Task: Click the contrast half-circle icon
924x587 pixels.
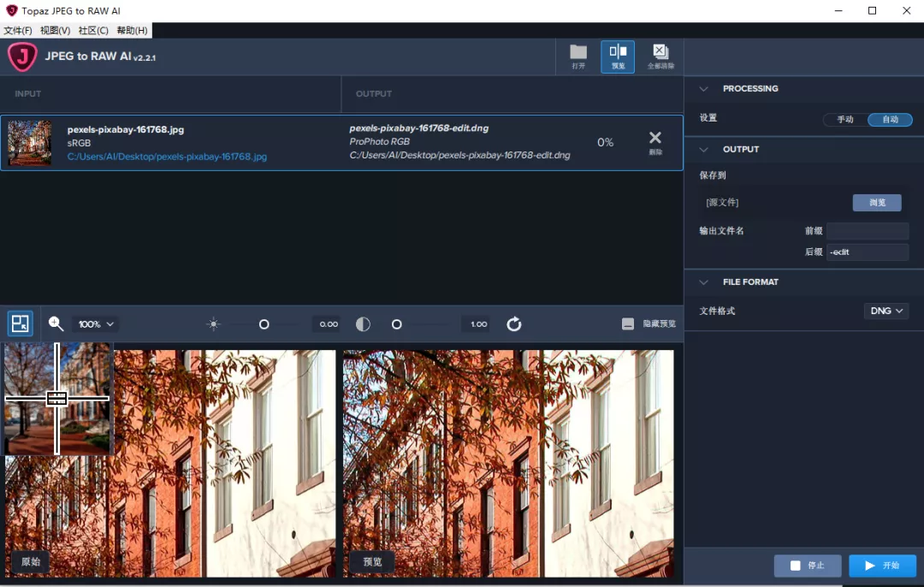Action: point(364,324)
